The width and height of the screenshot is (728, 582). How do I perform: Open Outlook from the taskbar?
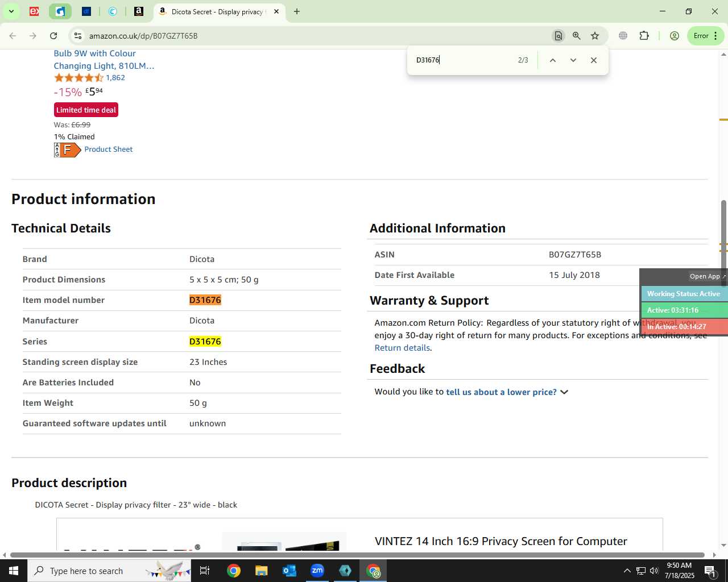[289, 571]
